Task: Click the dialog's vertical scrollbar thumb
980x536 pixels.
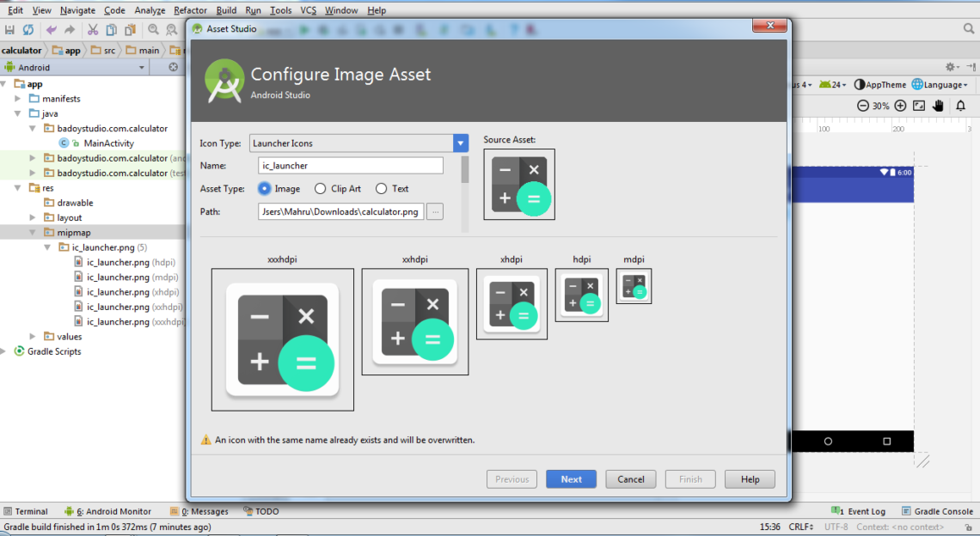Action: (x=465, y=170)
